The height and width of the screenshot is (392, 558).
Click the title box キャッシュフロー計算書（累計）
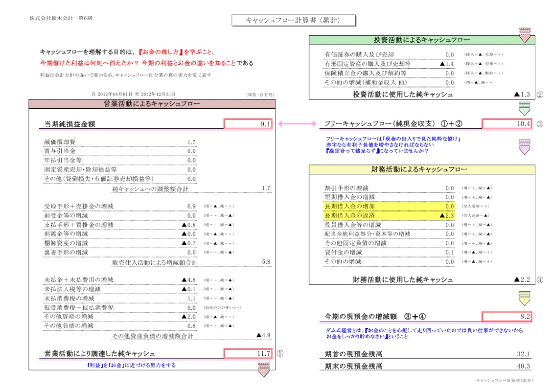[294, 20]
